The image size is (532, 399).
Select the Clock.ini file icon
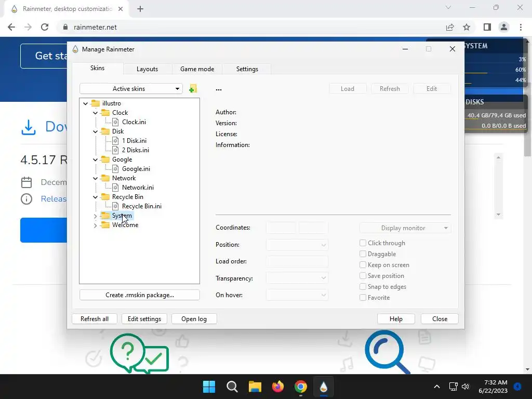115,122
